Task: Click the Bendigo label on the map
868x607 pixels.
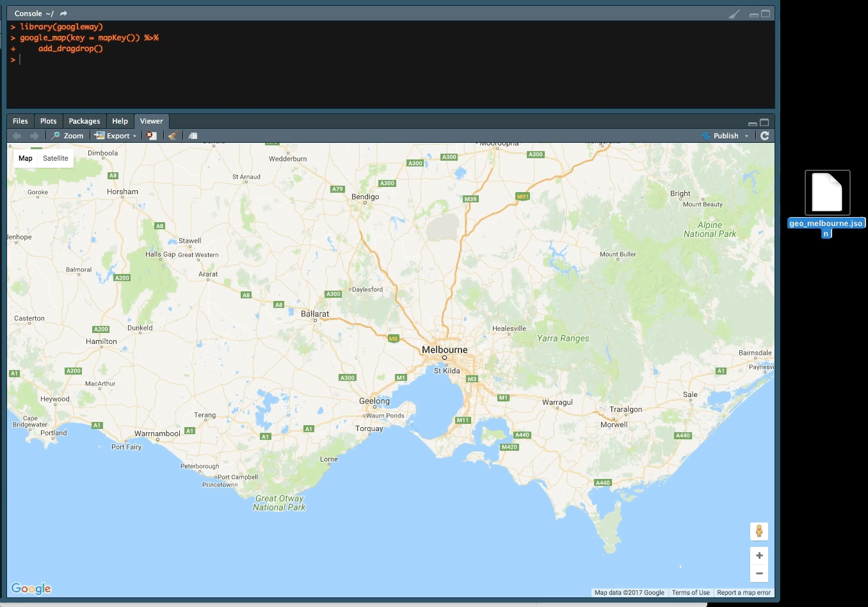Action: pos(366,197)
